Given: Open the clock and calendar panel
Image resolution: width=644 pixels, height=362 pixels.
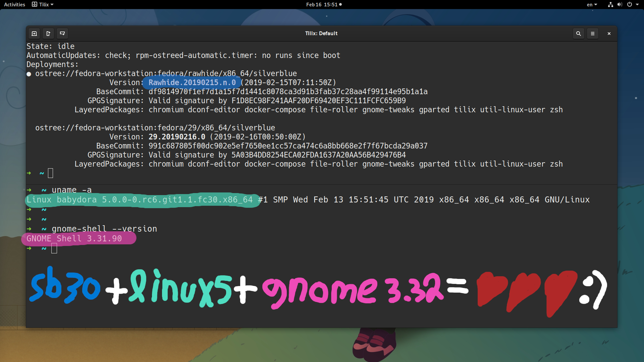Looking at the screenshot, I should [x=324, y=4].
